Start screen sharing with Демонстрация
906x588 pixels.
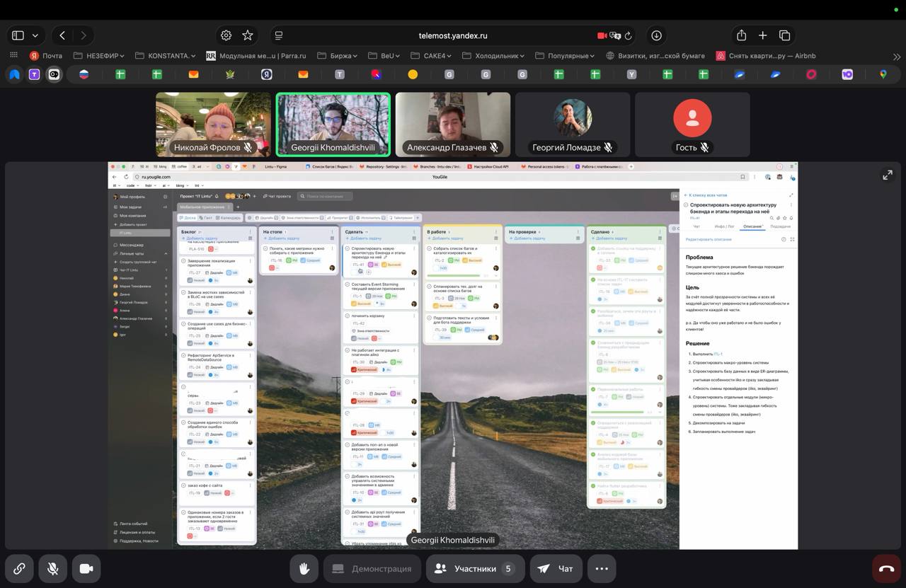click(x=372, y=568)
